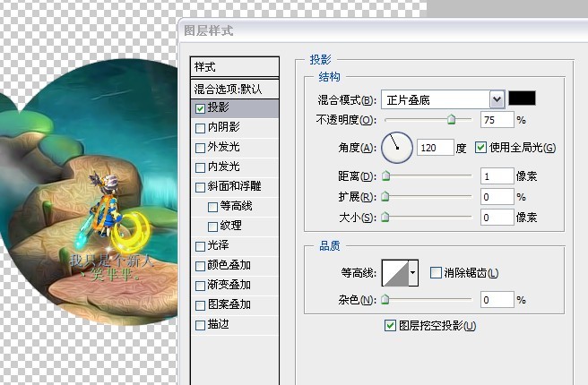Click the angle value input field
Image resolution: width=588 pixels, height=385 pixels.
(x=435, y=148)
